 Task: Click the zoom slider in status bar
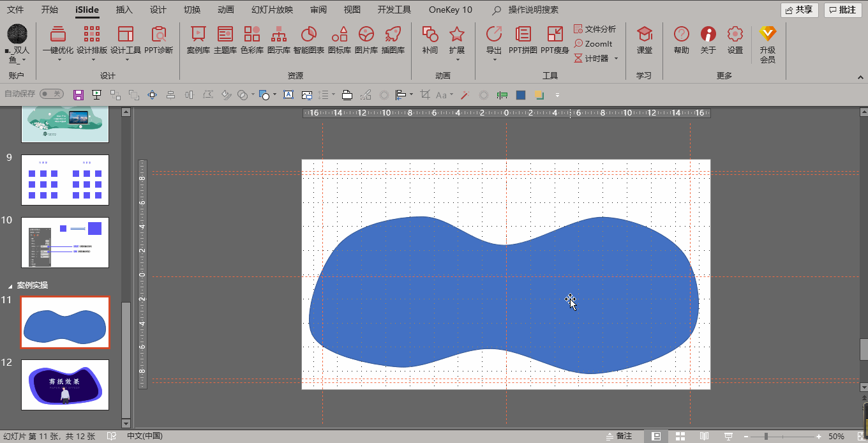(x=766, y=436)
